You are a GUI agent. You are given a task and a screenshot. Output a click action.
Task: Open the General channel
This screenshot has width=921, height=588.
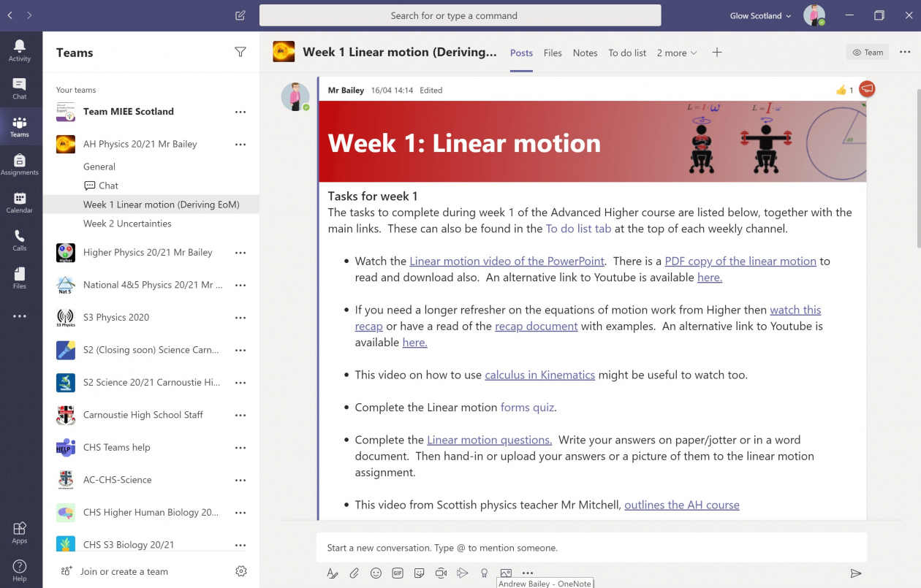tap(99, 167)
